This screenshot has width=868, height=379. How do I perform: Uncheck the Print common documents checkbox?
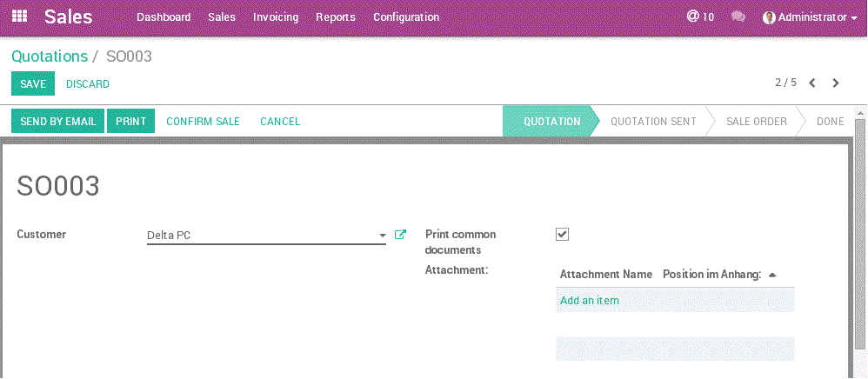(563, 235)
